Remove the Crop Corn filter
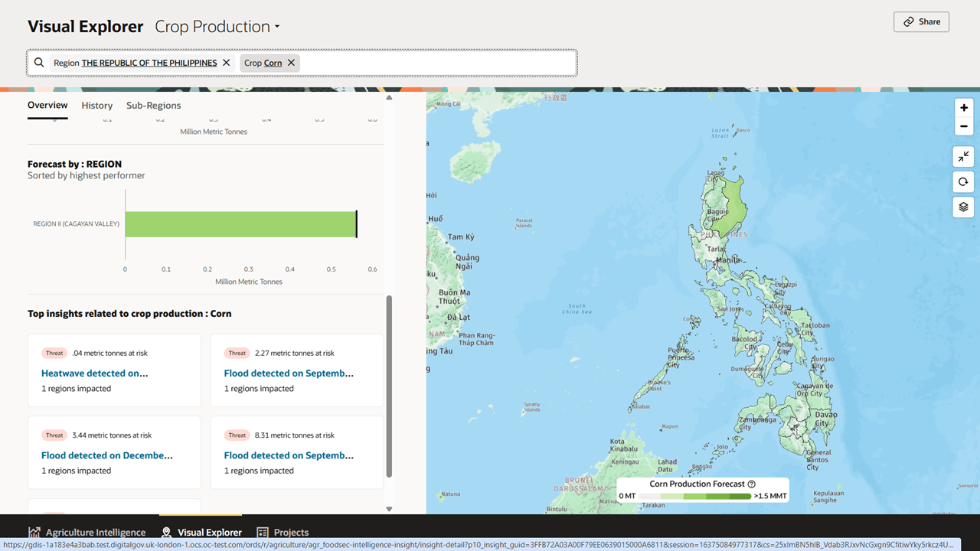Viewport: 980px width, 551px height. click(x=290, y=62)
